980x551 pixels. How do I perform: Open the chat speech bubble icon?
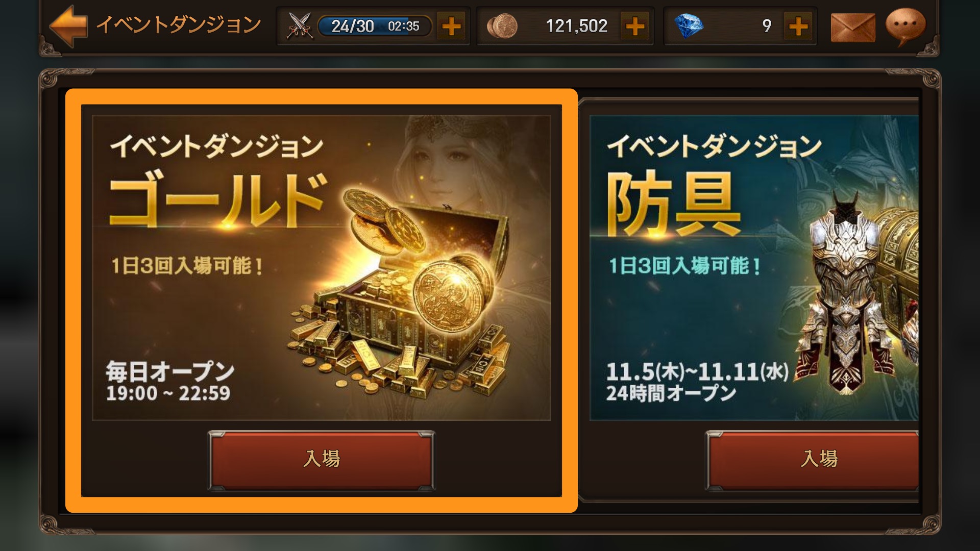pos(905,26)
